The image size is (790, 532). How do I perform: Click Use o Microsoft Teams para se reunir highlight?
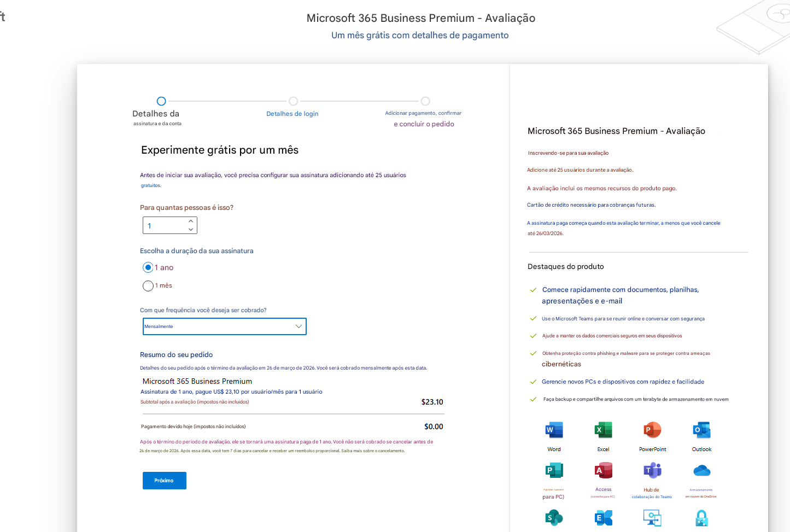click(x=623, y=319)
